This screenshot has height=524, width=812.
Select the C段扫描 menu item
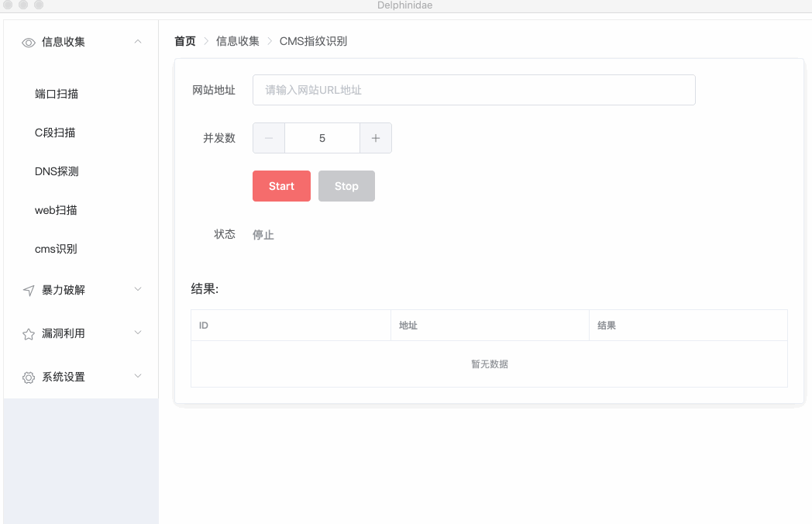coord(55,133)
